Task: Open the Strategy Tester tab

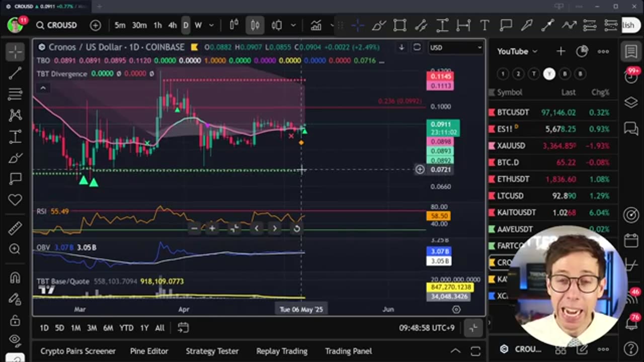Action: click(212, 351)
